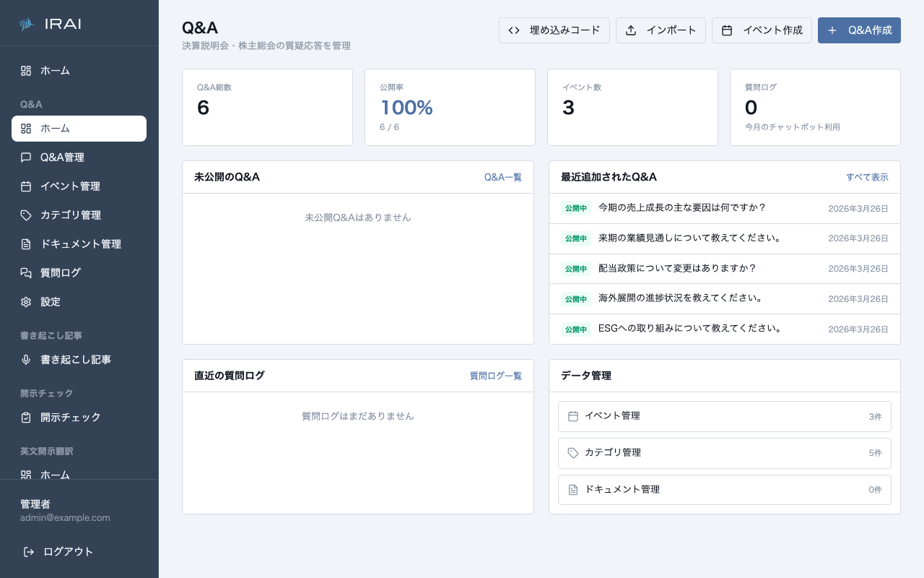This screenshot has height=578, width=924.
Task: Open the 配当政策について変更はありますか？ question
Action: coord(677,268)
